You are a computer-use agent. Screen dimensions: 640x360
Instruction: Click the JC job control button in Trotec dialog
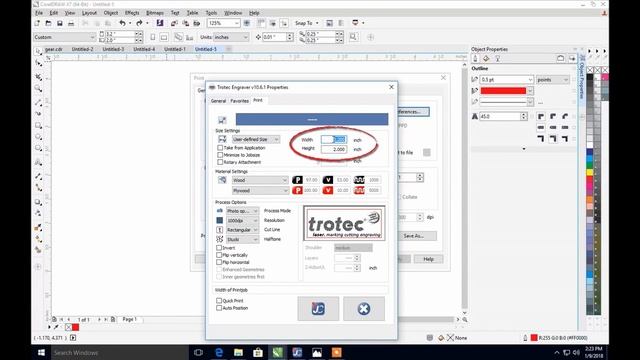point(318,309)
